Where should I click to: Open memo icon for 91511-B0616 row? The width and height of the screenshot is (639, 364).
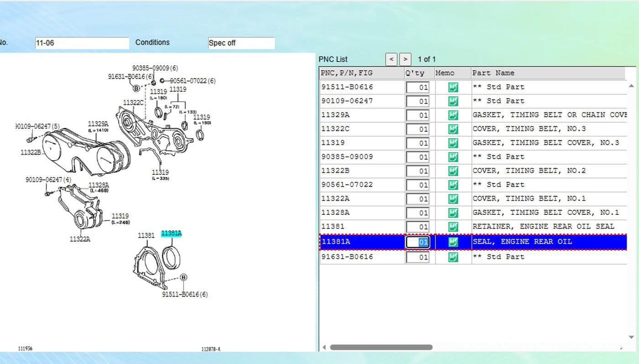click(453, 87)
